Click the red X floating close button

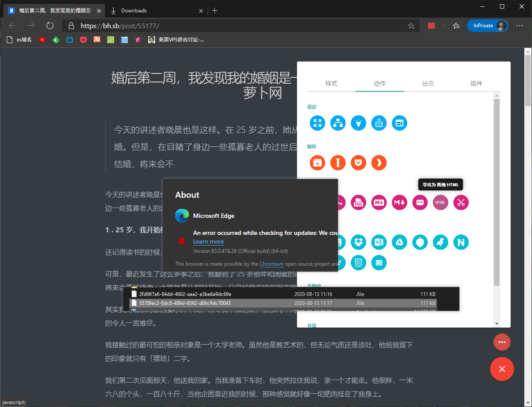click(502, 369)
